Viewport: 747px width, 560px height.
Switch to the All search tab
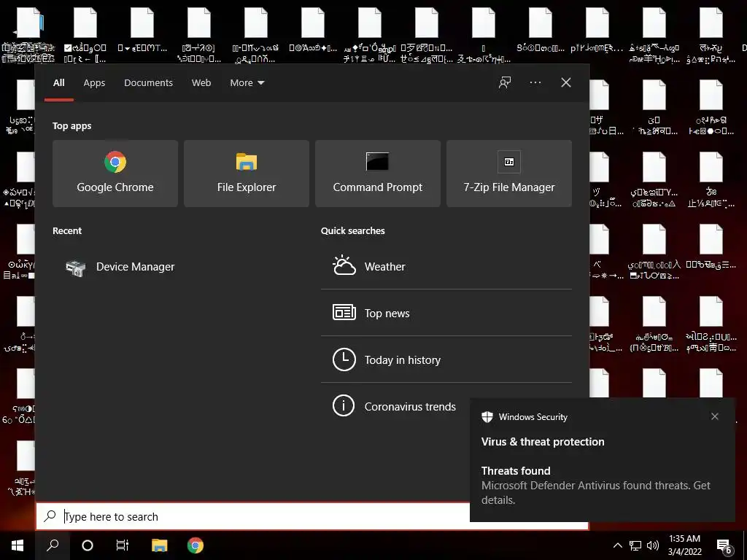59,83
